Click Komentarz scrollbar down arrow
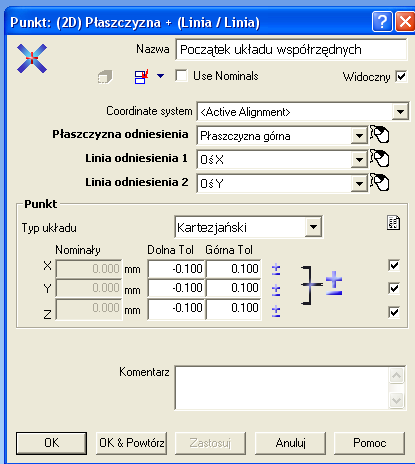 coord(397,400)
